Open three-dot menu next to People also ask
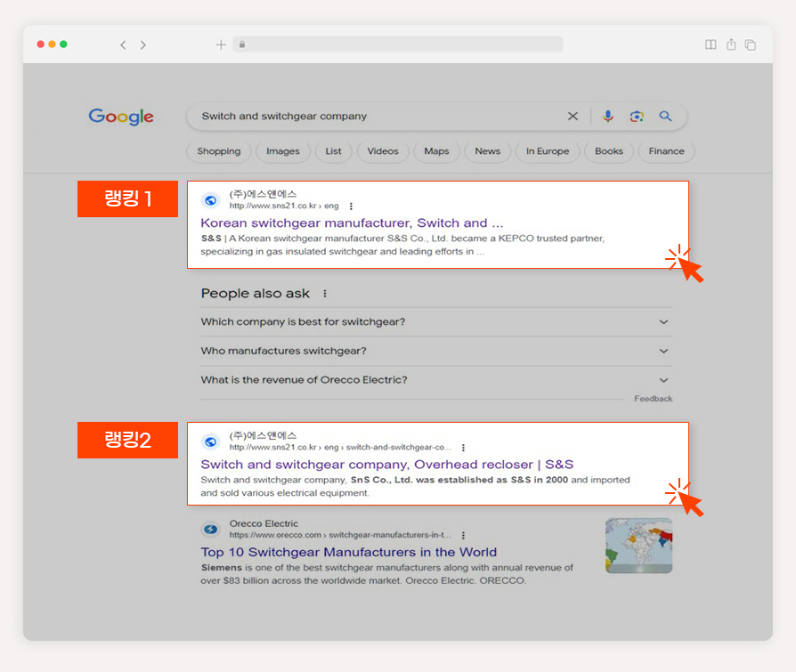The image size is (796, 672). pyautogui.click(x=325, y=294)
